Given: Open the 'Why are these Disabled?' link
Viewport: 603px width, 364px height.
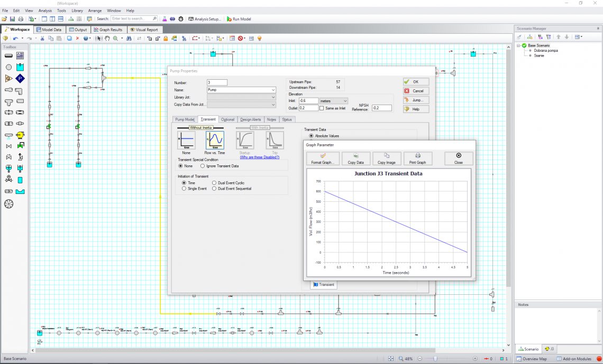Looking at the screenshot, I should coord(259,157).
